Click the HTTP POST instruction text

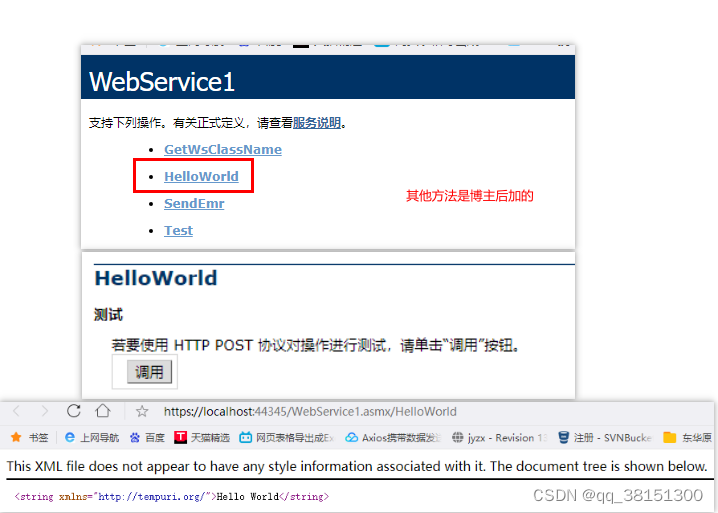pos(315,345)
